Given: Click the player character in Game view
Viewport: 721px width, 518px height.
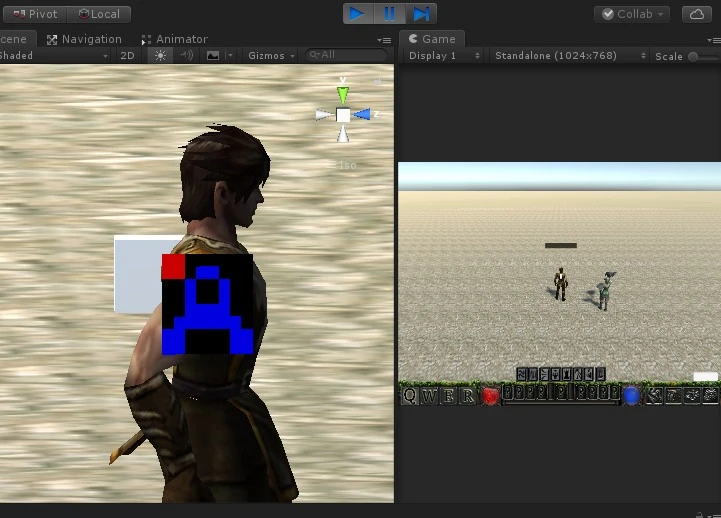Looking at the screenshot, I should point(561,284).
